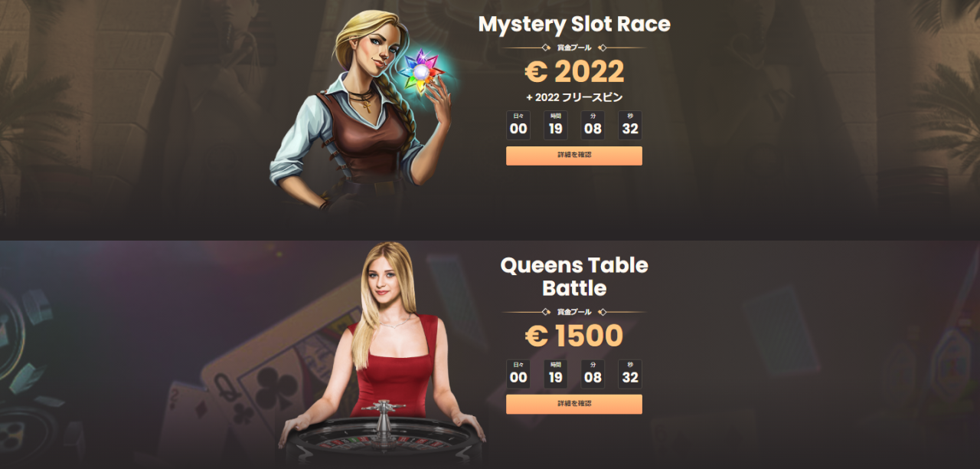
Task: Click the days counter in Table Battle timer
Action: tap(518, 374)
